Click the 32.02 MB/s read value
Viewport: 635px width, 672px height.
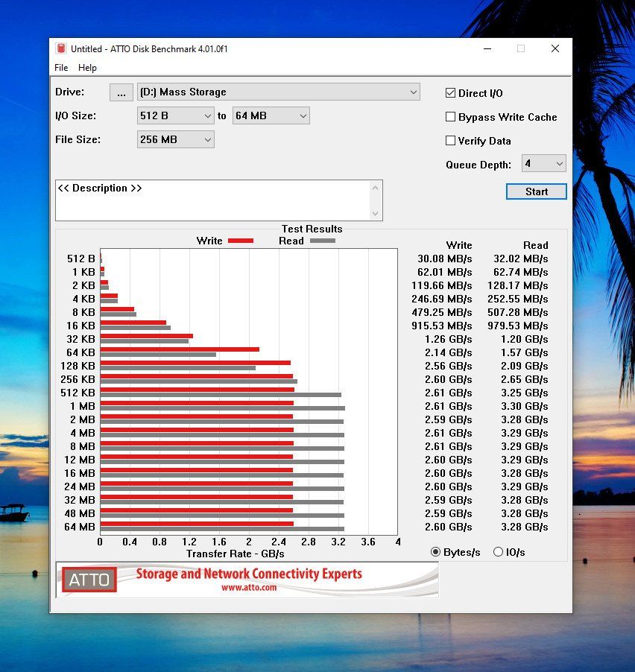520,259
